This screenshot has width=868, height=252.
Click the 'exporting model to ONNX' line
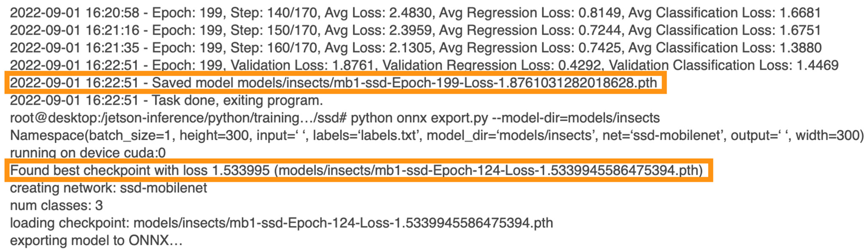96,241
